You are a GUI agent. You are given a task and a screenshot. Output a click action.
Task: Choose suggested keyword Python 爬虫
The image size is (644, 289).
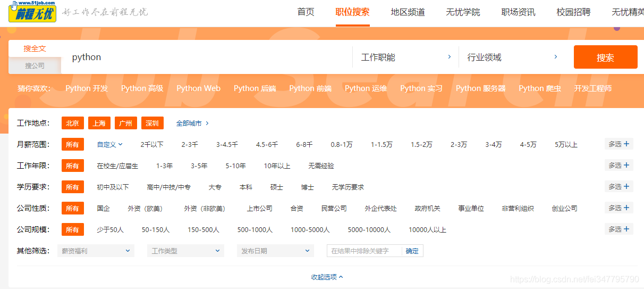tap(540, 88)
